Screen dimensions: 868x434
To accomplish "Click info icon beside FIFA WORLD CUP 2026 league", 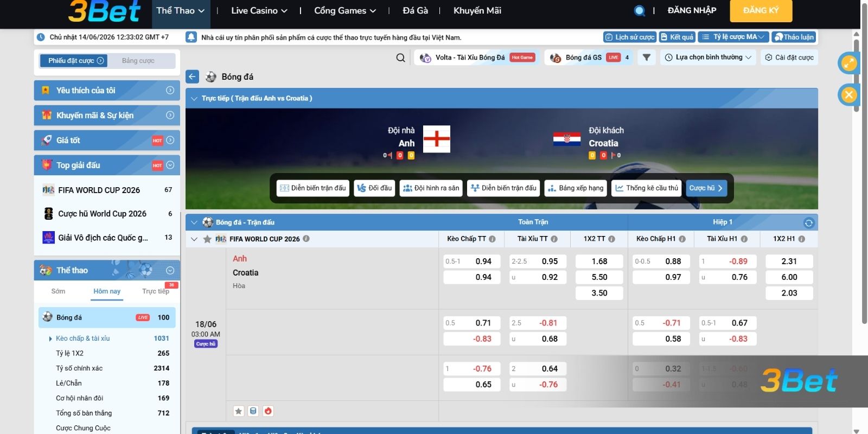I will pyautogui.click(x=306, y=239).
